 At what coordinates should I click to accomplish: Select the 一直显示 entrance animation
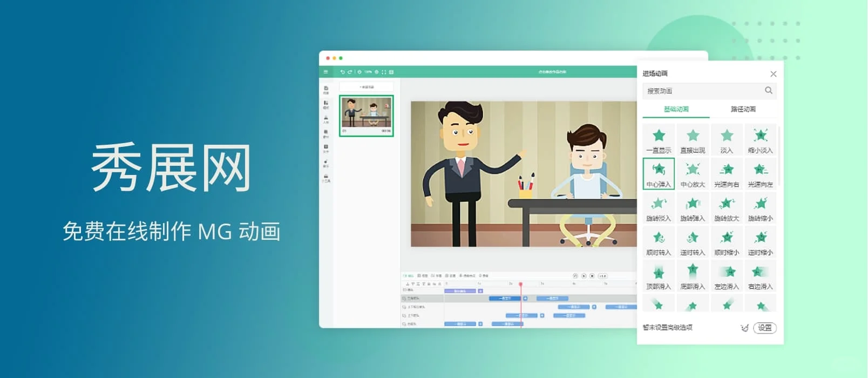659,139
